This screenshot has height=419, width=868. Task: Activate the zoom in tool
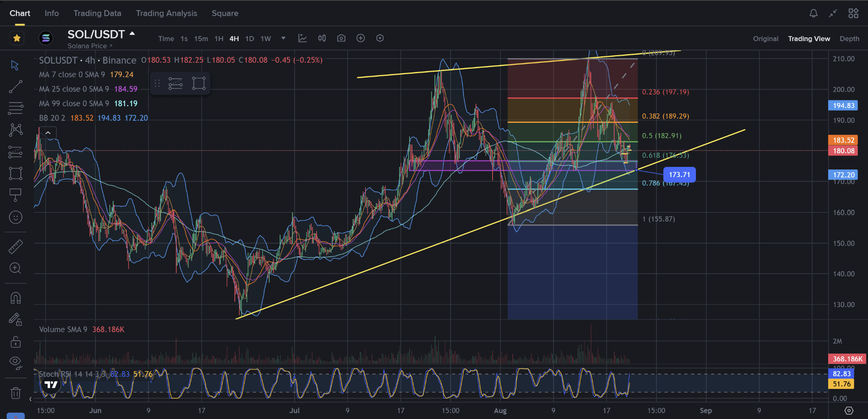click(x=15, y=268)
